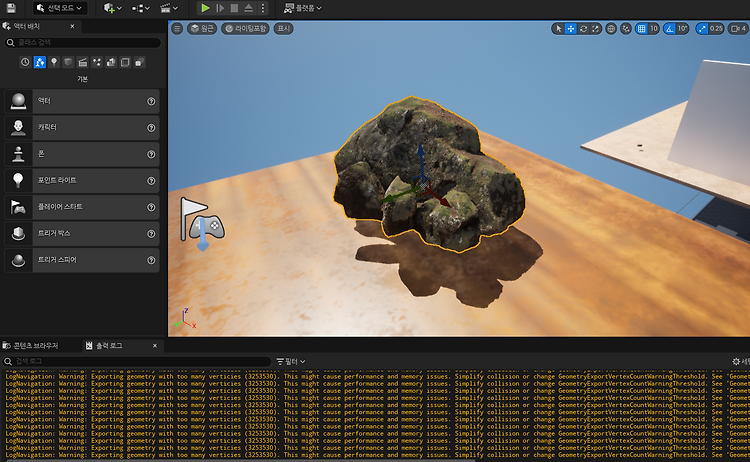Viewport: 750px width, 462px height.
Task: Show the Shapes cube category in Place Actors panel
Action: tap(68, 62)
